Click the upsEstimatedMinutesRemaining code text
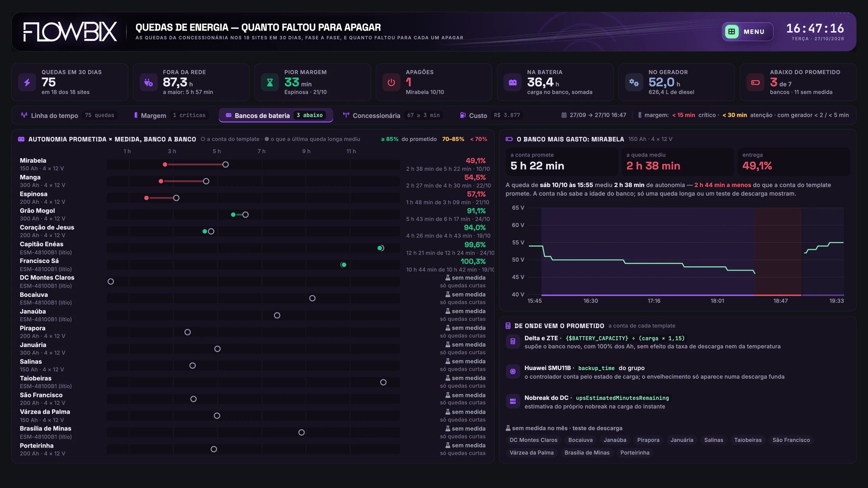This screenshot has width=868, height=488. point(622,398)
